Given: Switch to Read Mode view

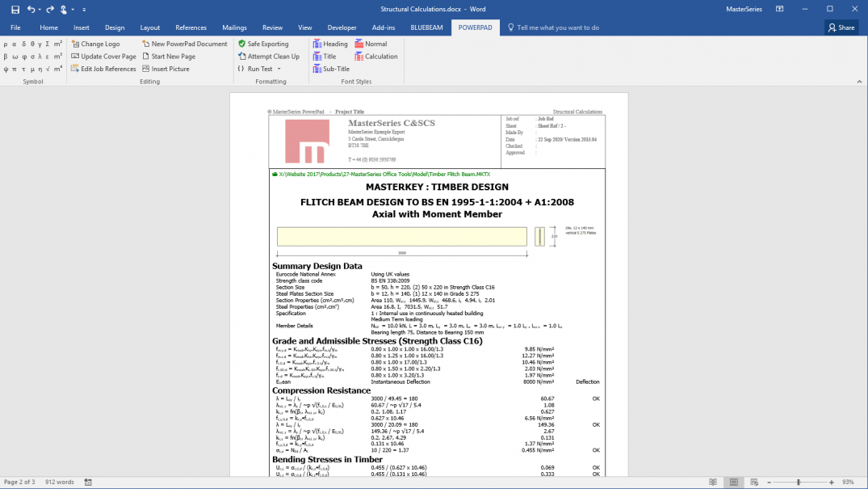Looking at the screenshot, I should click(713, 483).
